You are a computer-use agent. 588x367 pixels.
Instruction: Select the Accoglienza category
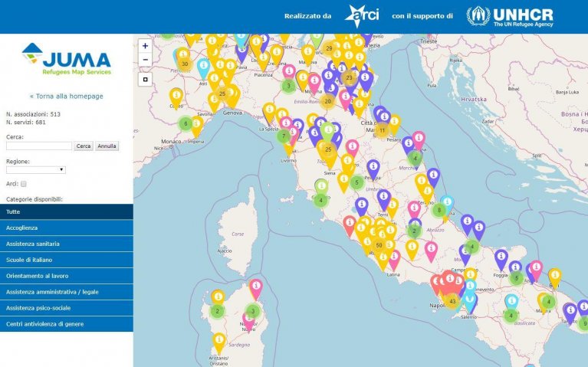click(x=66, y=228)
